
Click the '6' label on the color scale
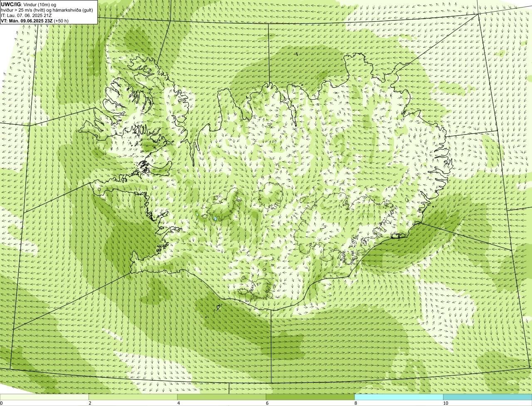(267, 403)
